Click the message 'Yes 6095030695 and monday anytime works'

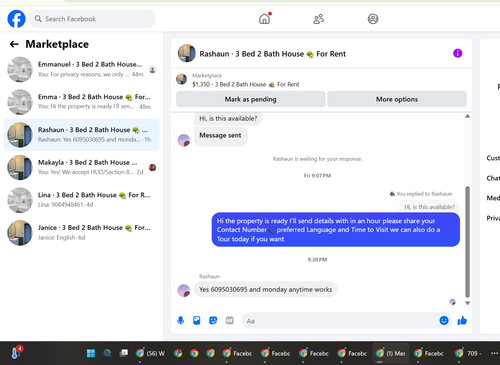click(266, 289)
